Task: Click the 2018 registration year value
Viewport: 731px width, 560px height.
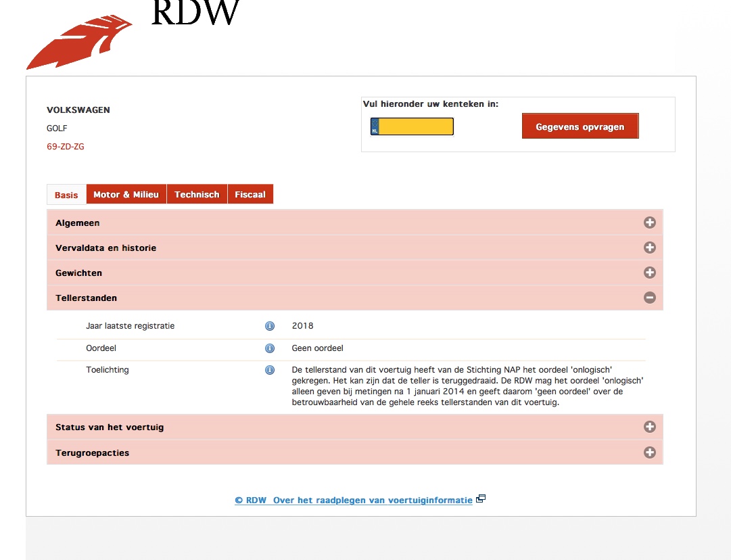Action: [302, 326]
